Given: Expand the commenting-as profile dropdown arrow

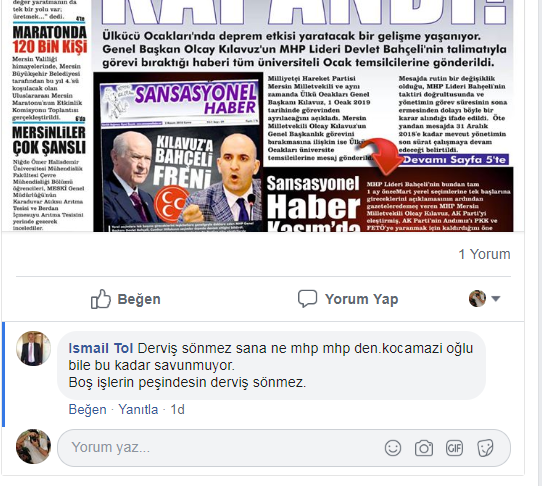Looking at the screenshot, I should [x=496, y=299].
